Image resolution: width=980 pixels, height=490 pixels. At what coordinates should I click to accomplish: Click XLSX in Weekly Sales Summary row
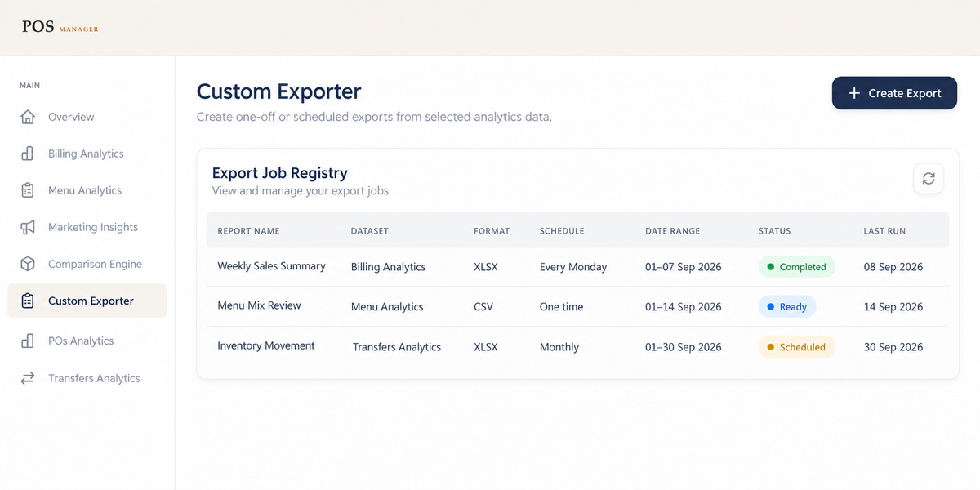click(486, 267)
